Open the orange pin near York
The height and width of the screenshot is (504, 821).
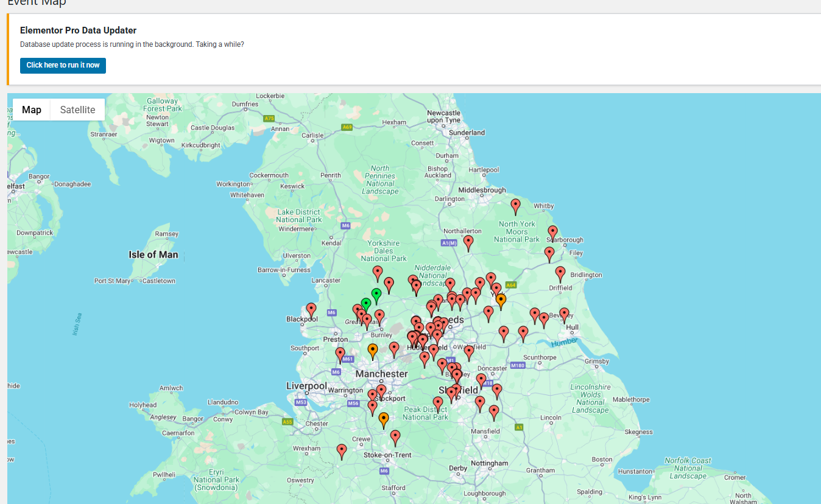click(x=501, y=301)
